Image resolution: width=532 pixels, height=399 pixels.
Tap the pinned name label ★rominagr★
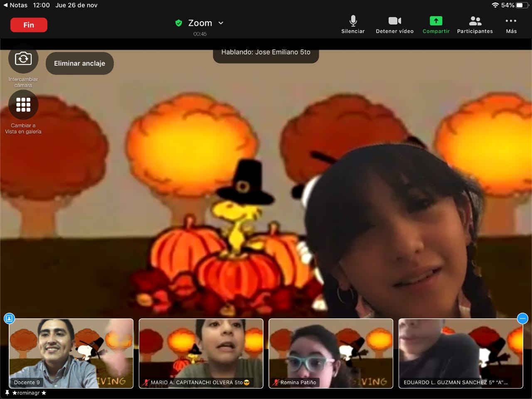pos(29,393)
